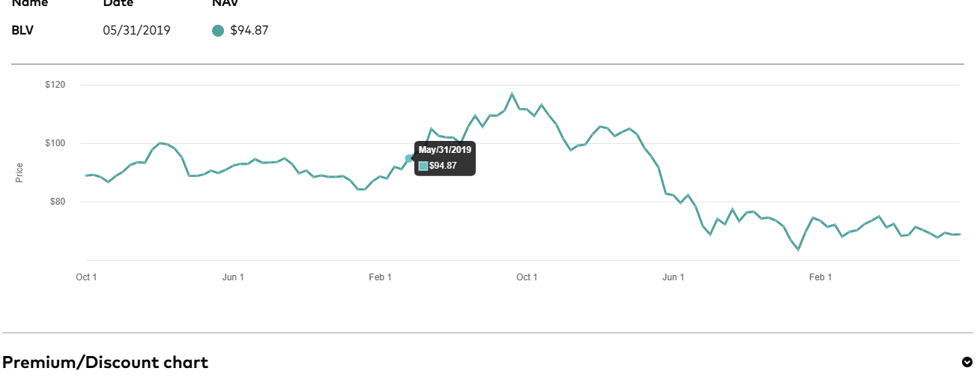980x383 pixels.
Task: Open the Premium/Discount chart heading
Action: point(105,363)
